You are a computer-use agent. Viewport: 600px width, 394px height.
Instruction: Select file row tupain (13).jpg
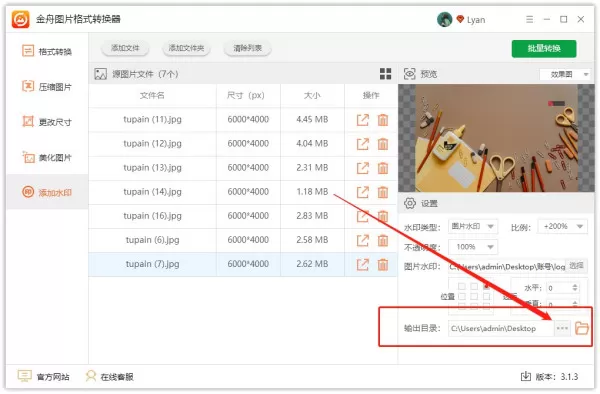click(243, 168)
